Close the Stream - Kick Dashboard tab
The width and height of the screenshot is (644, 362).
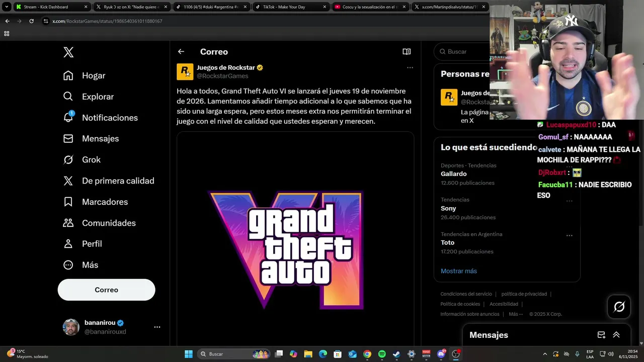tap(86, 7)
